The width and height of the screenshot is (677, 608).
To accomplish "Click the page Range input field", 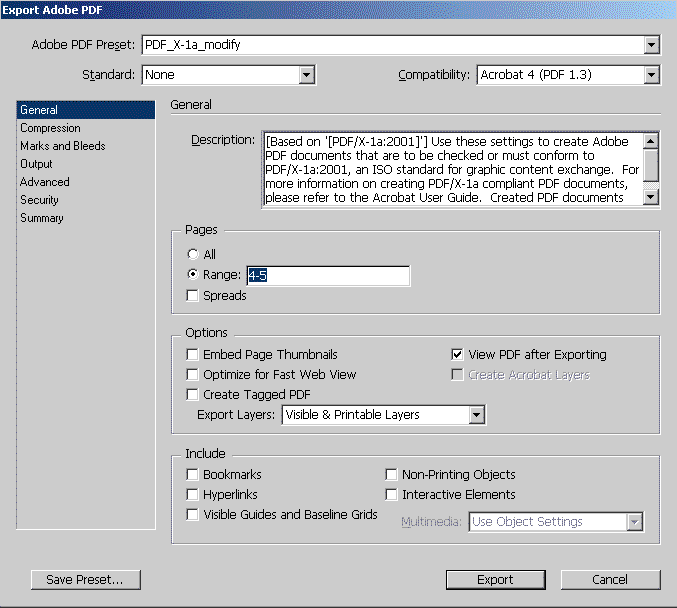I will (328, 276).
